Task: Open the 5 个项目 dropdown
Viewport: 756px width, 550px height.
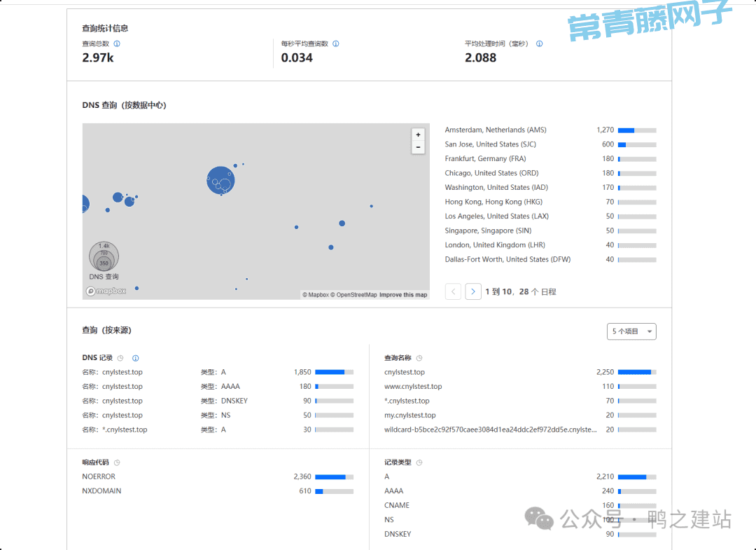Action: click(631, 331)
